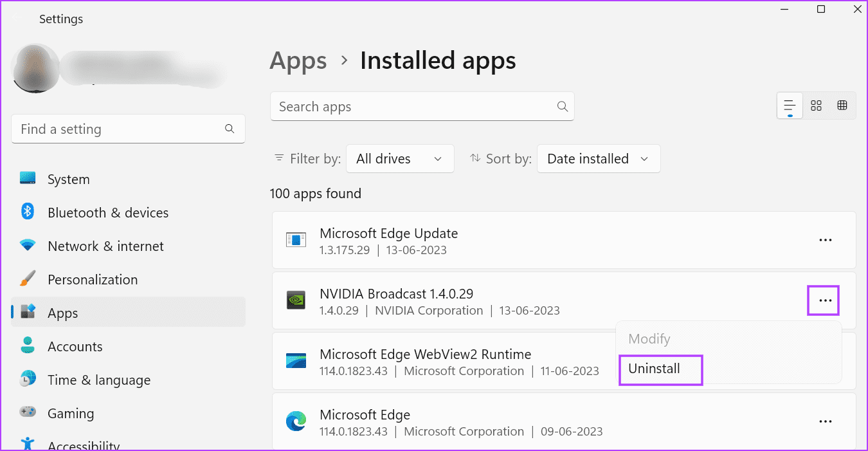Click the Microsoft Edge Update app icon
868x451 pixels.
(296, 240)
